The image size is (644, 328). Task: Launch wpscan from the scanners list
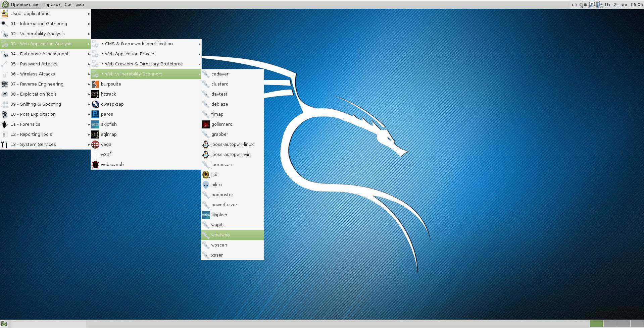(232, 245)
